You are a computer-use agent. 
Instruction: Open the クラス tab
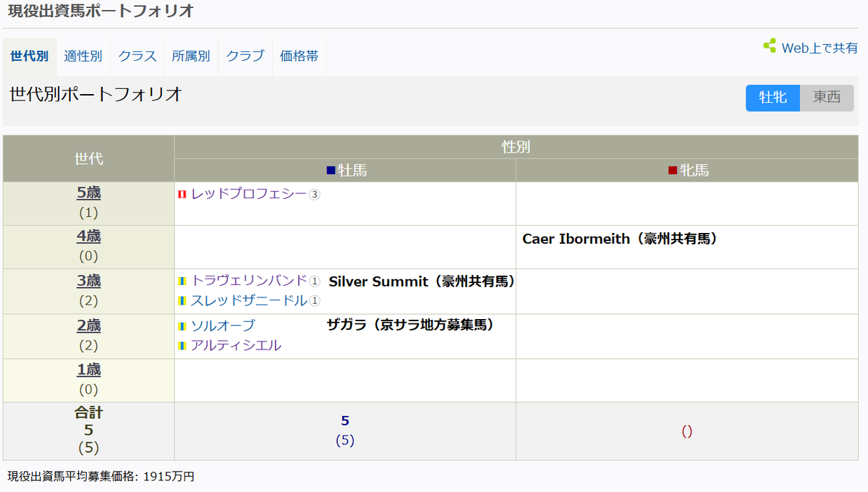(x=137, y=56)
